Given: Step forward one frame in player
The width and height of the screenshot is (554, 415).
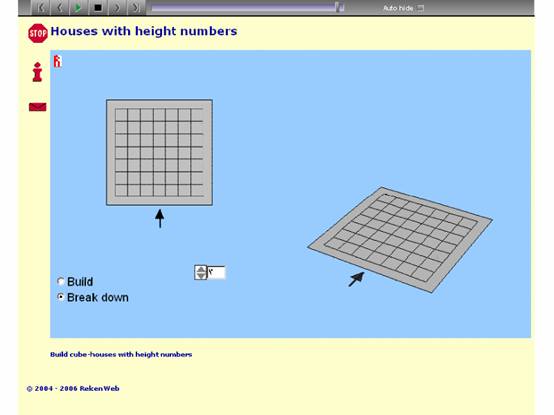Looking at the screenshot, I should pyautogui.click(x=117, y=7).
